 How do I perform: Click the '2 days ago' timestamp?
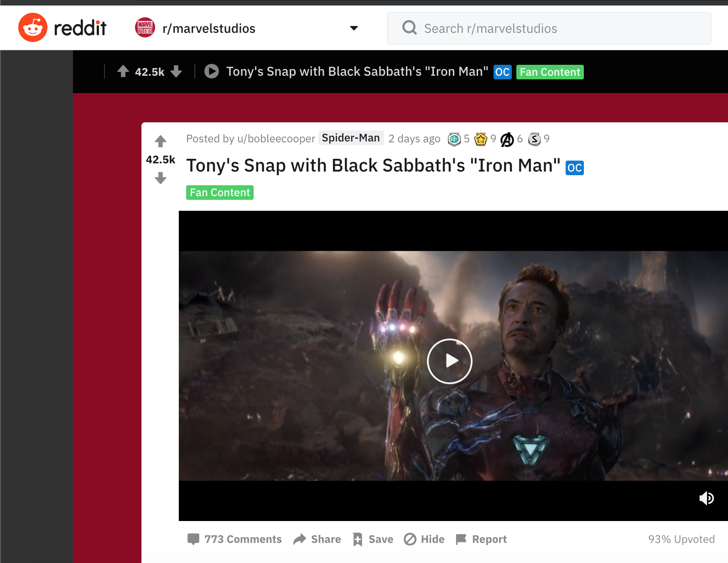pos(414,139)
